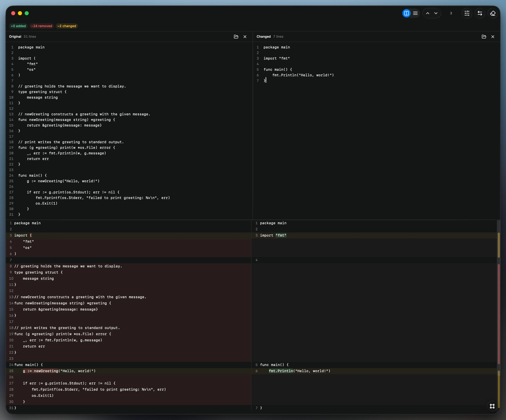Click the +0 added badge
Screen dimensions: 506x420
point(18,26)
